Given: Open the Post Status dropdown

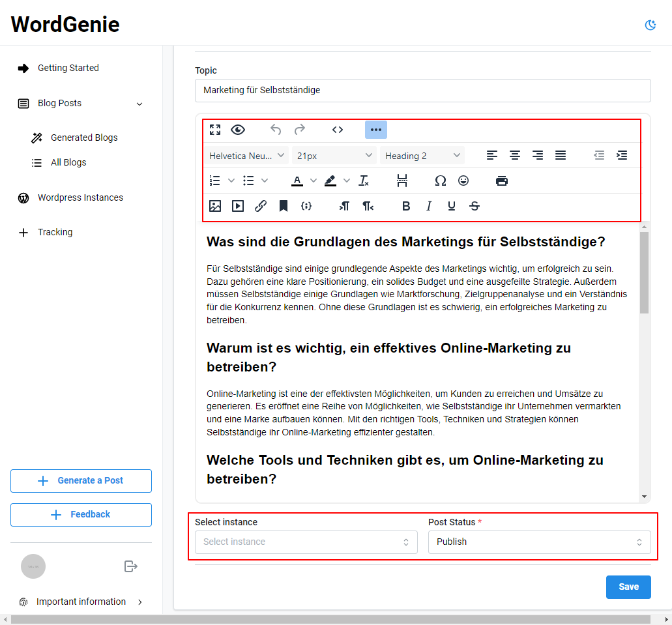Looking at the screenshot, I should pos(539,542).
